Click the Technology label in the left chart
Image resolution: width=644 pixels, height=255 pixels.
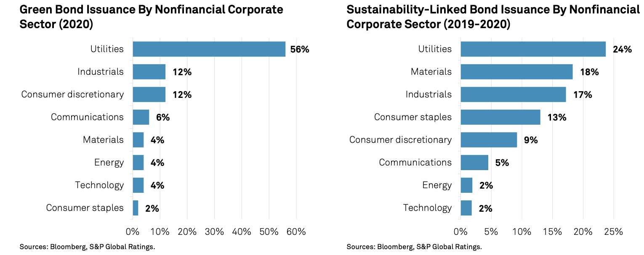point(99,185)
